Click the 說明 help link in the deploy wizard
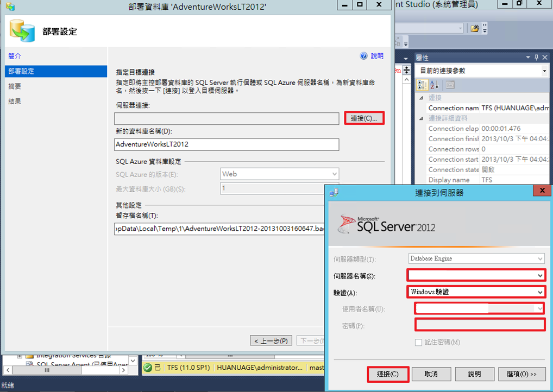The height and width of the screenshot is (392, 553). 377,56
